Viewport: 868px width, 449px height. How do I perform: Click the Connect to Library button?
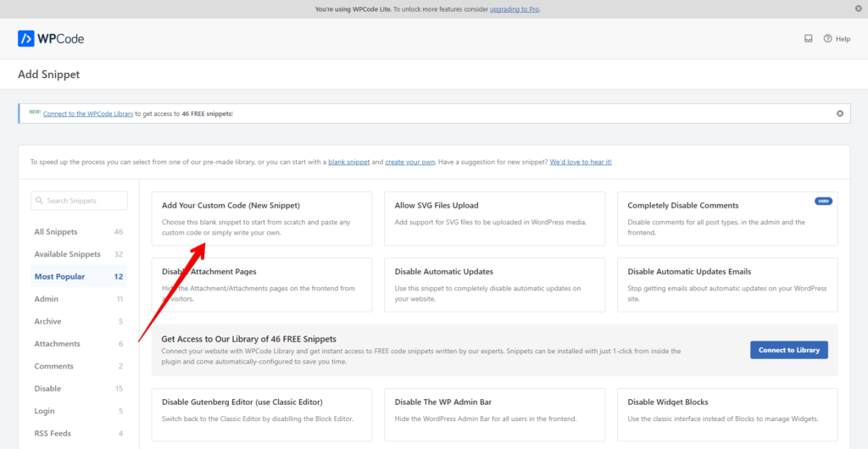point(789,350)
